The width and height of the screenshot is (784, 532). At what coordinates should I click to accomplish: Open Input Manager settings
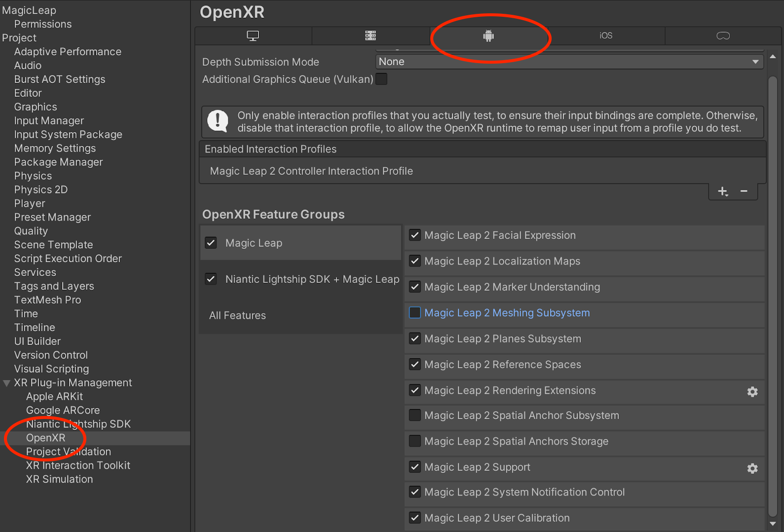tap(49, 121)
